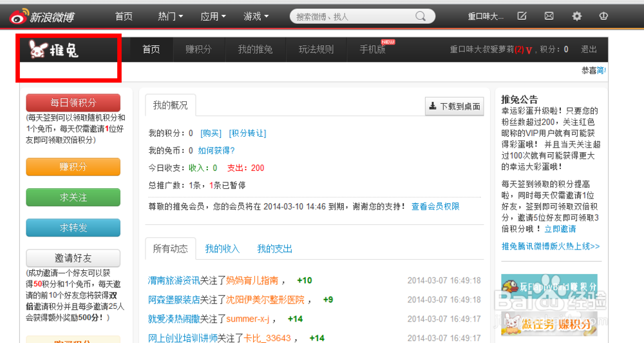Open 阿森堡服装店 user link

pyautogui.click(x=174, y=300)
